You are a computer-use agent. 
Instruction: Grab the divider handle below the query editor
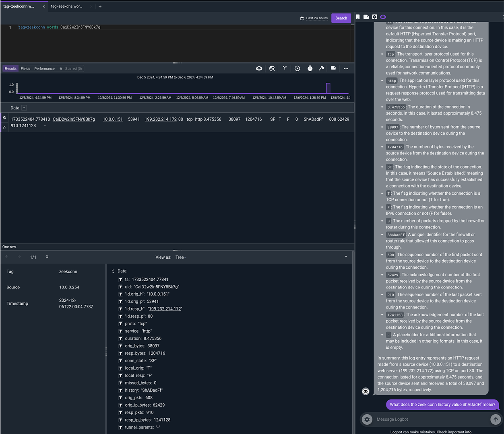coord(177,63)
